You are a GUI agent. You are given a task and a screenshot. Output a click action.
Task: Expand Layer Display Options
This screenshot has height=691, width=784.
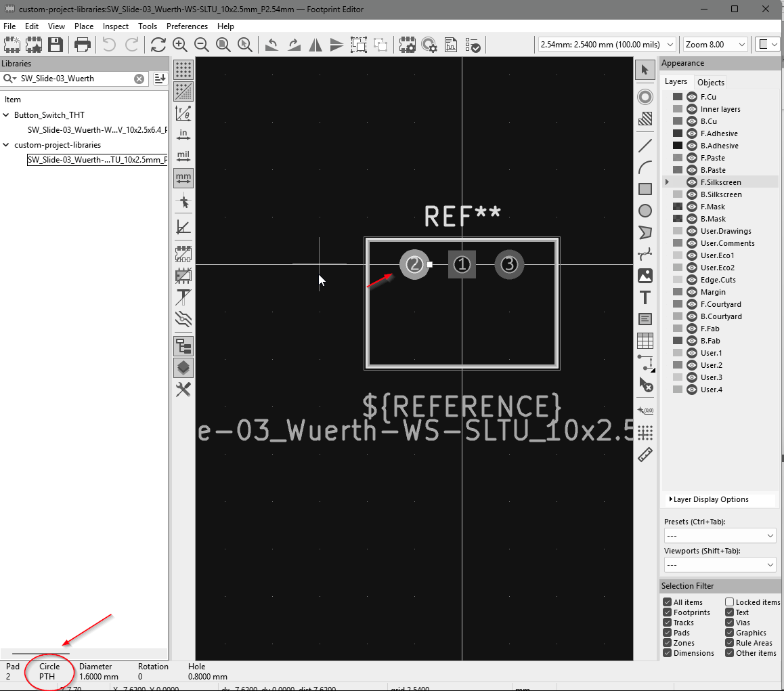click(x=709, y=499)
